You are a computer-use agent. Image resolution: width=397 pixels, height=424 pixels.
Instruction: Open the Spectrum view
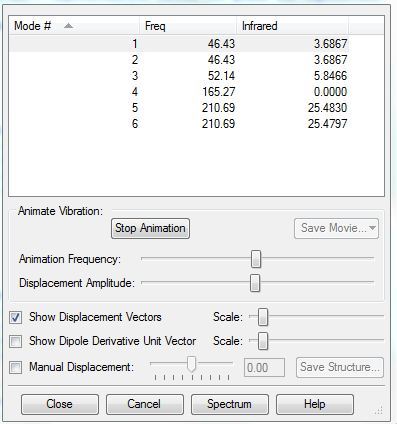230,404
